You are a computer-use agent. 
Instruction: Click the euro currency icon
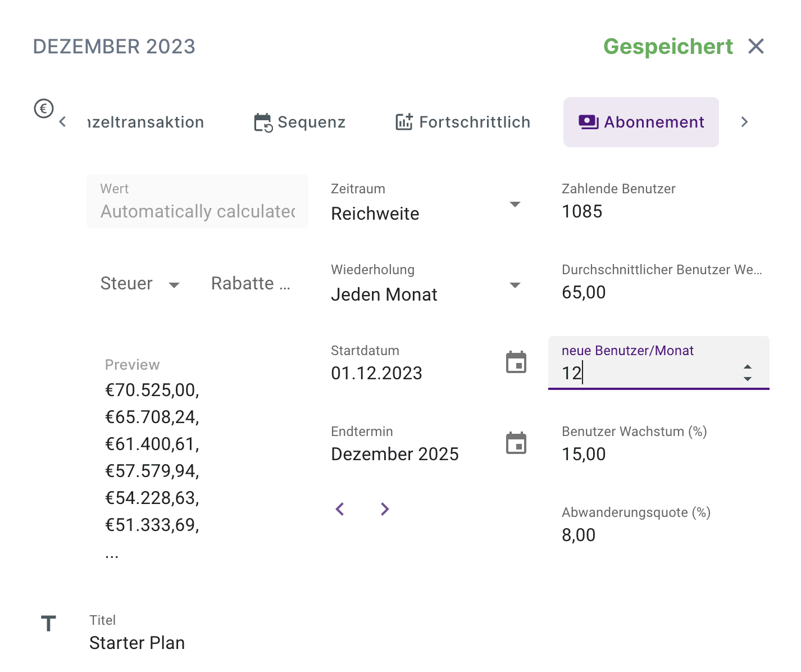click(44, 108)
